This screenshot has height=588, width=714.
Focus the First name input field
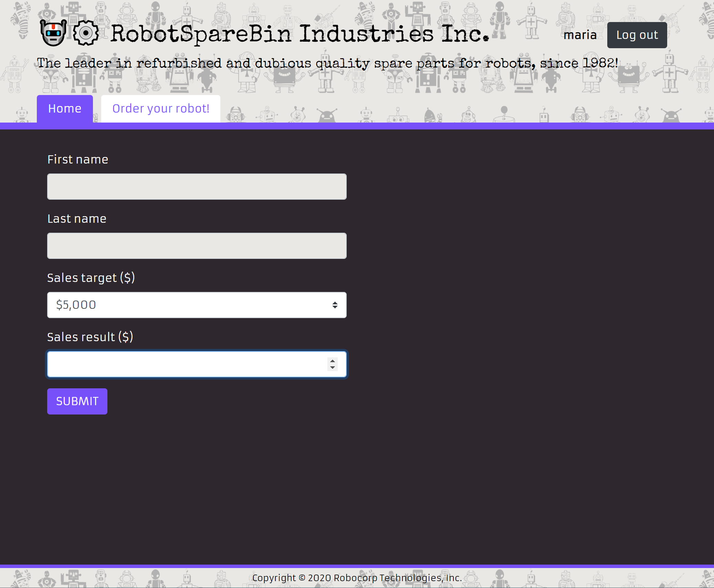(197, 187)
